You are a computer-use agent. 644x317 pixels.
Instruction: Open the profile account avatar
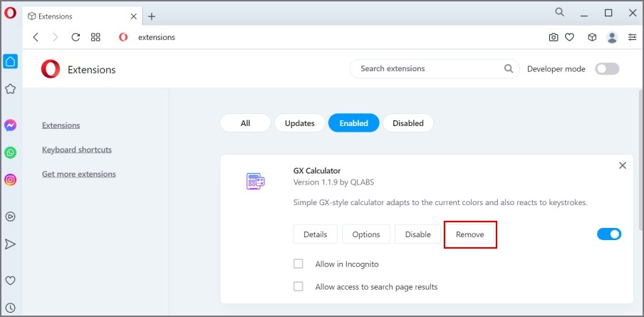(612, 37)
